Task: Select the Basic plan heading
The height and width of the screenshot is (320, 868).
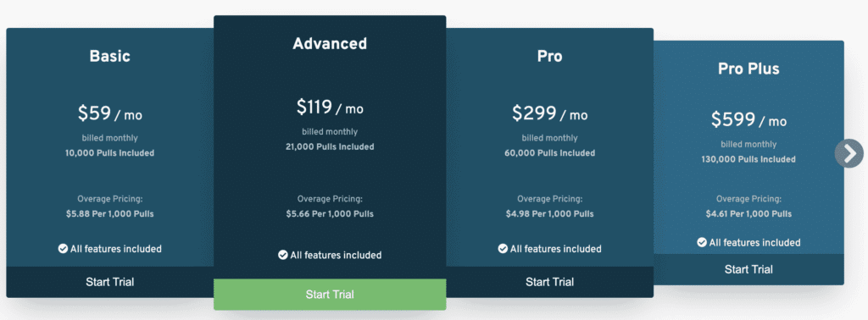Action: (110, 56)
